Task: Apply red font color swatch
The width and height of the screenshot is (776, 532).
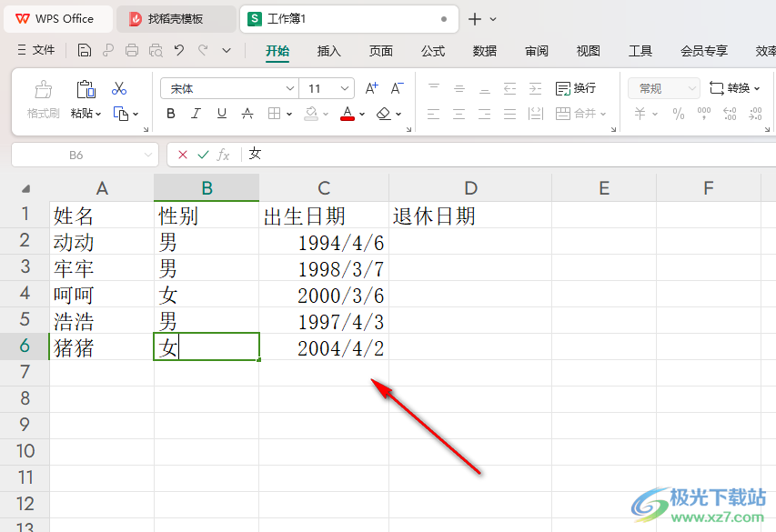Action: [x=348, y=114]
